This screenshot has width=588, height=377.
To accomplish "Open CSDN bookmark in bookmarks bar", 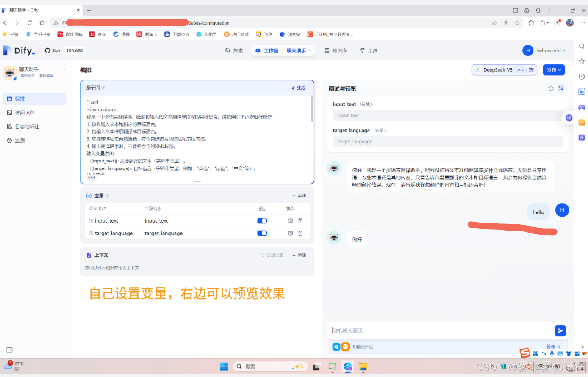I will pyautogui.click(x=330, y=34).
